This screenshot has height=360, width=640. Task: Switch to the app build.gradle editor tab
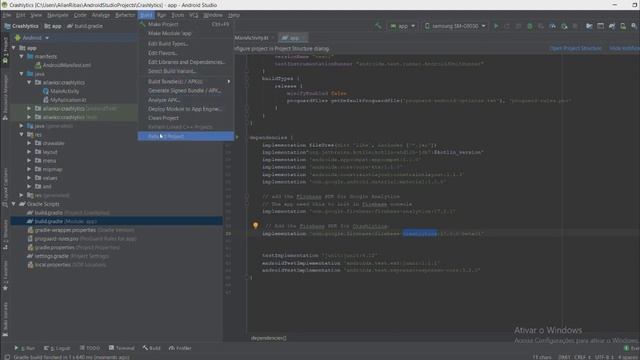click(293, 38)
